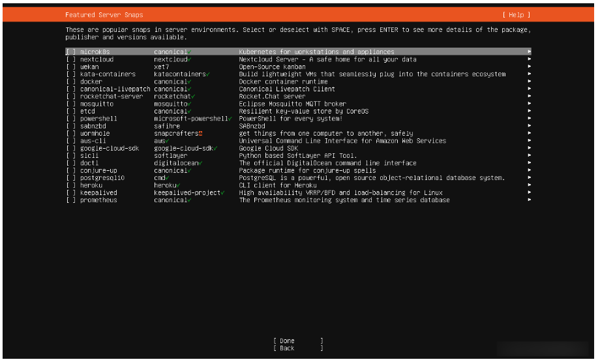Select the mosquitto snap name
600x364 pixels.
coord(97,104)
